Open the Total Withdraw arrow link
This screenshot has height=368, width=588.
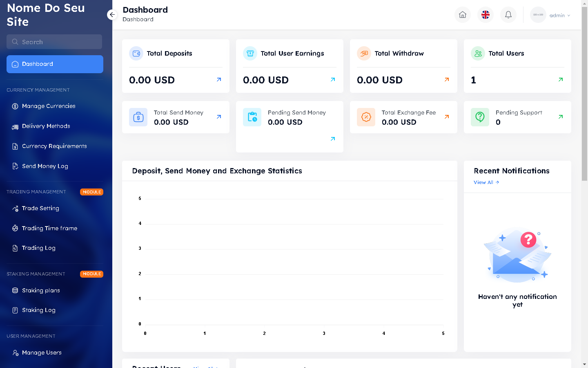tap(447, 80)
